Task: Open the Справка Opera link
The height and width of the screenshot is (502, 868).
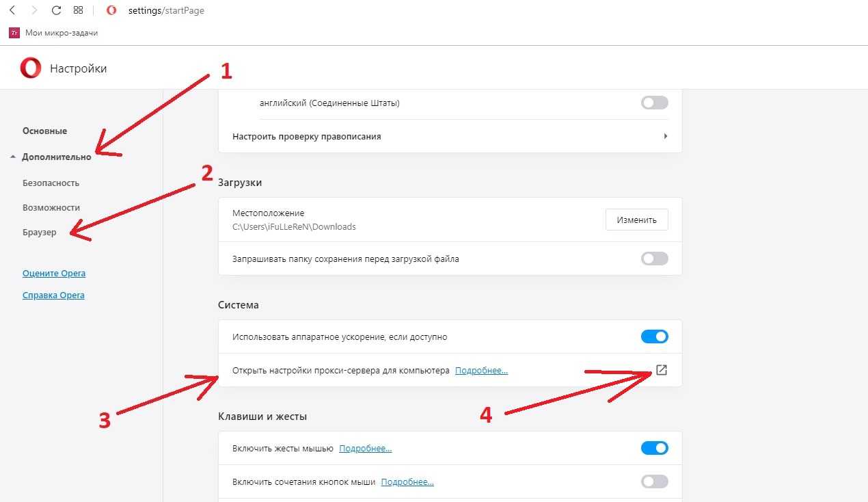Action: point(53,295)
